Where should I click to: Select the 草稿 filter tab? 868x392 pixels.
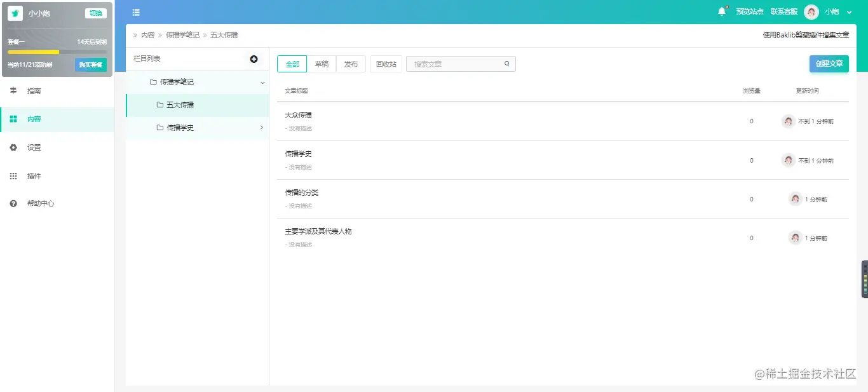(x=322, y=64)
